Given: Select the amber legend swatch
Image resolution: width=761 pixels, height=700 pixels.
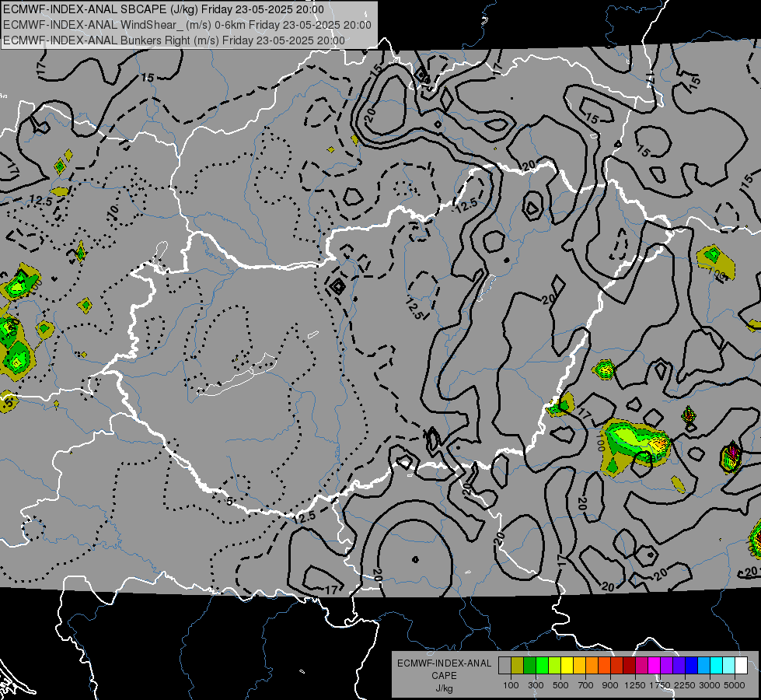Looking at the screenshot, I should pos(579,665).
